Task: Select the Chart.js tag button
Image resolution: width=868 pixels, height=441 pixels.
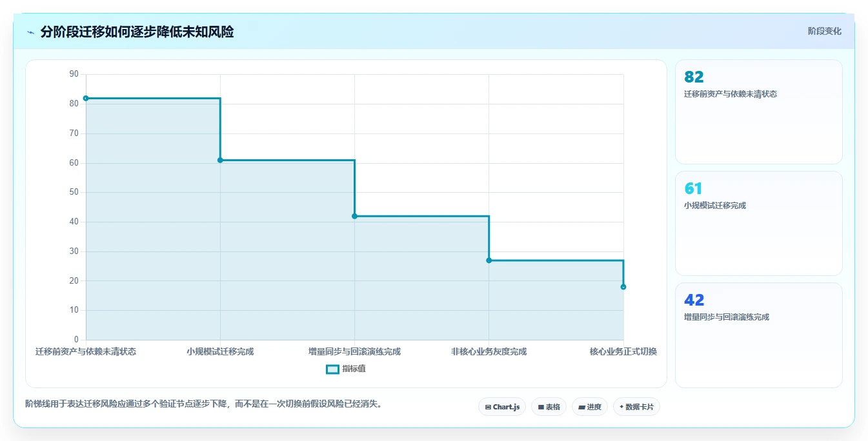Action: pyautogui.click(x=502, y=407)
